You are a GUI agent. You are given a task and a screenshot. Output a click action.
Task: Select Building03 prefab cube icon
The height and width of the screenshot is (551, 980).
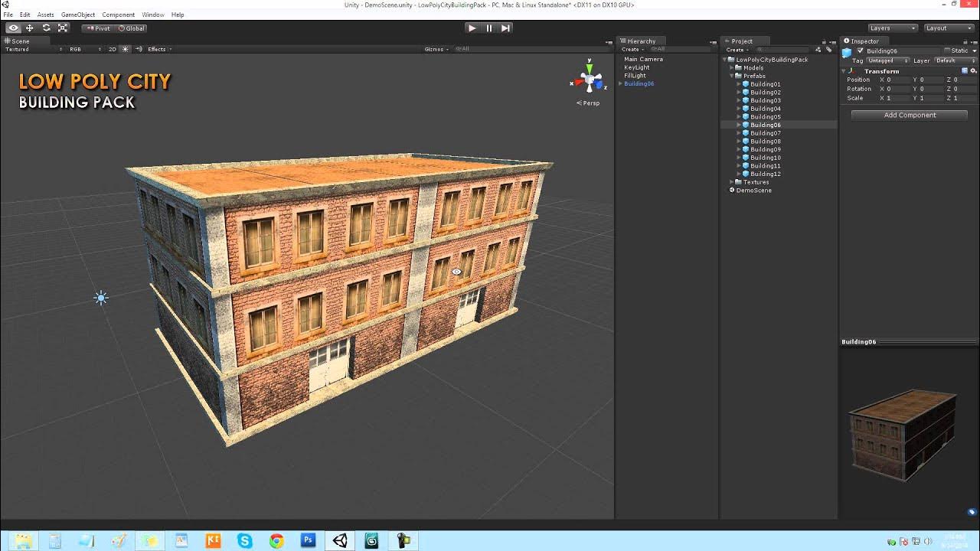click(x=746, y=100)
